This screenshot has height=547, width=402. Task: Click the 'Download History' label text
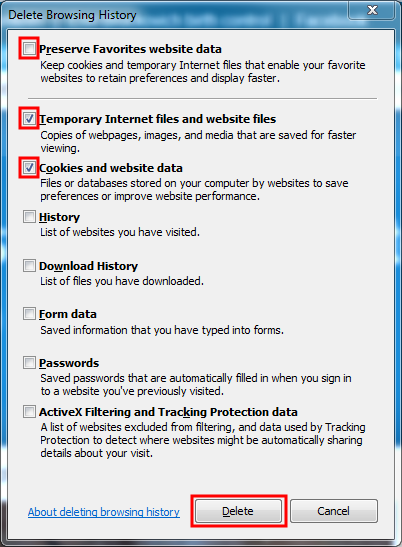(x=88, y=266)
